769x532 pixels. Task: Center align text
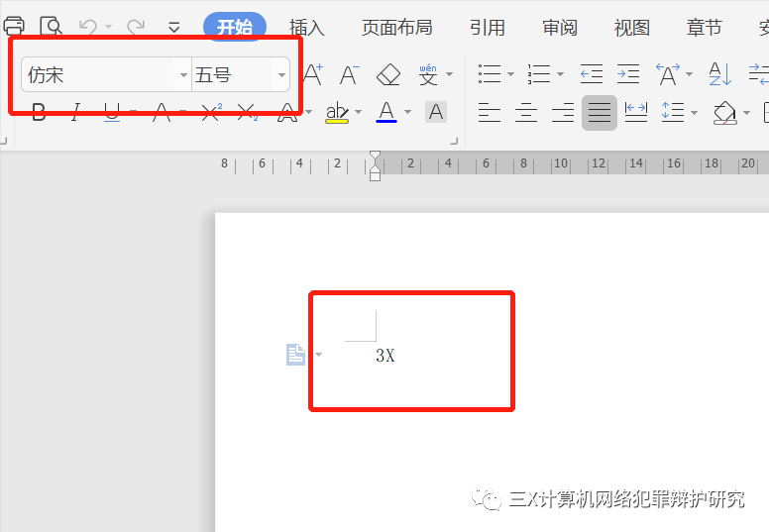[526, 112]
